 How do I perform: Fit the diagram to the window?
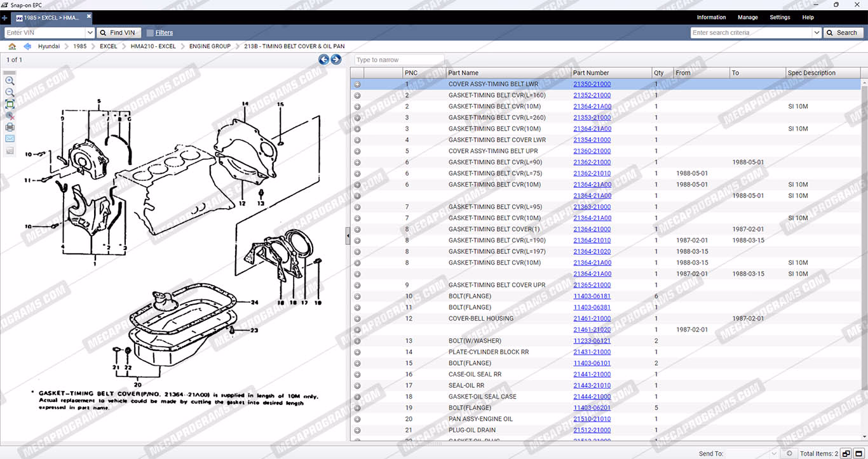click(x=10, y=104)
